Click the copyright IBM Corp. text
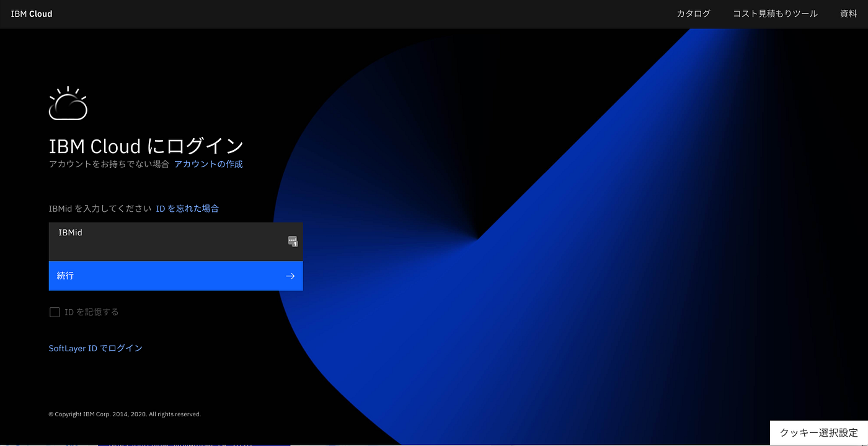Image resolution: width=868 pixels, height=446 pixels. (125, 414)
